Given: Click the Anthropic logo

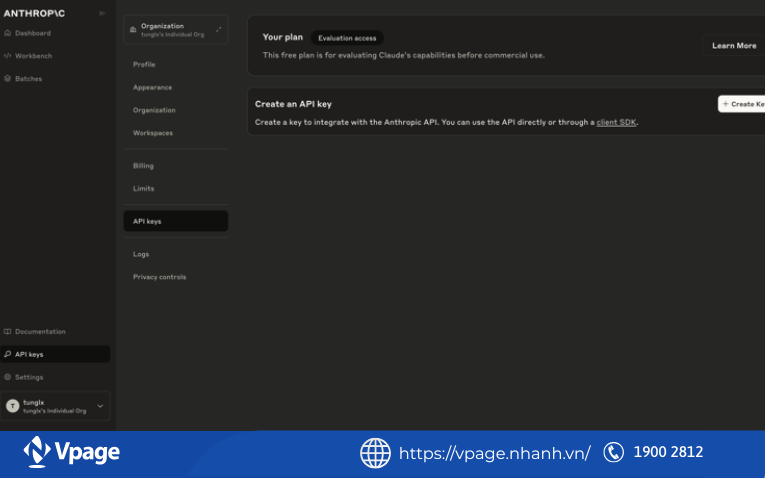Looking at the screenshot, I should coord(34,13).
